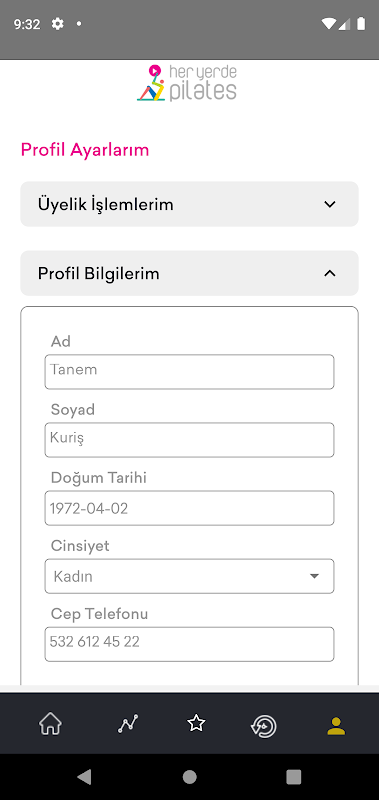The width and height of the screenshot is (379, 800).
Task: Edit the Soyad field with Kuriş
Action: click(x=189, y=440)
